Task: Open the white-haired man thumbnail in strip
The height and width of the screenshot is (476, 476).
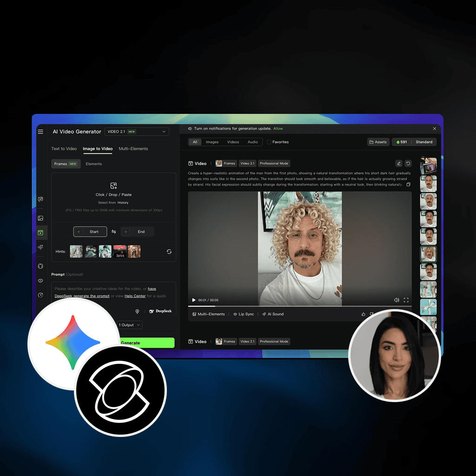Action: coord(428,201)
